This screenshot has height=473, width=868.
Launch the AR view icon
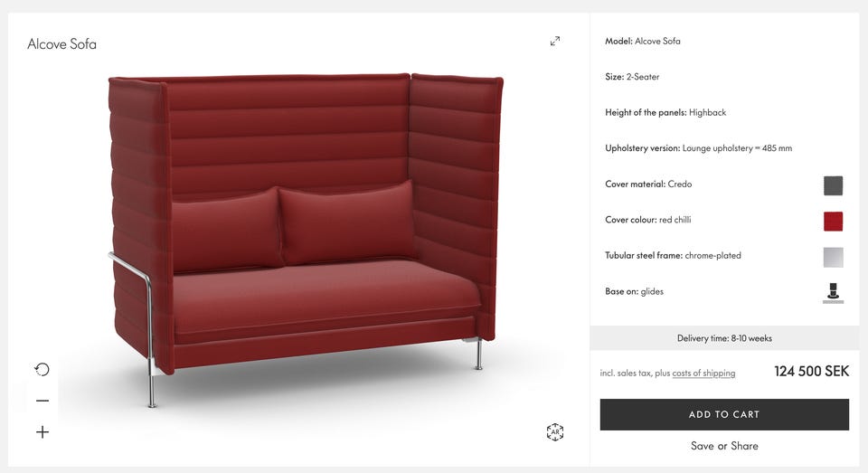[554, 432]
